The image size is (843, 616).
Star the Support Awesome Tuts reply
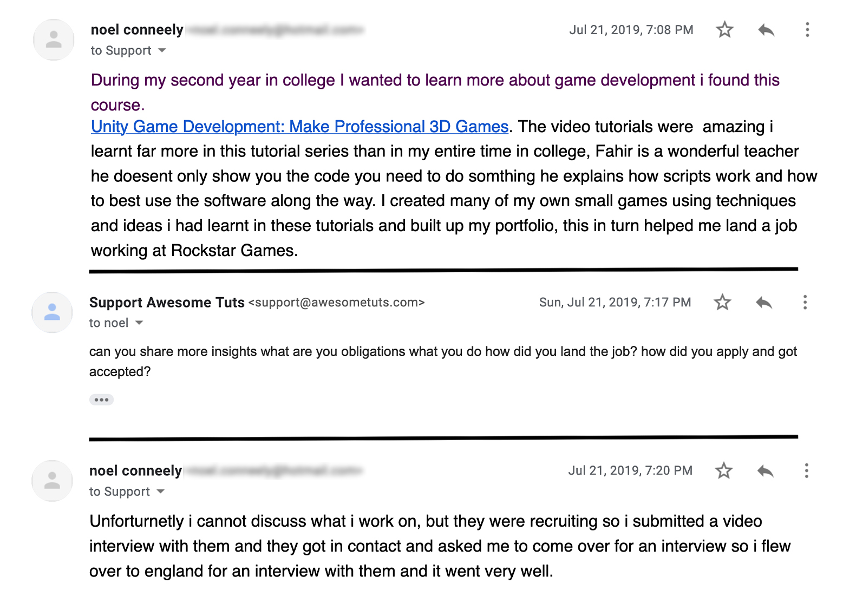[x=722, y=302]
